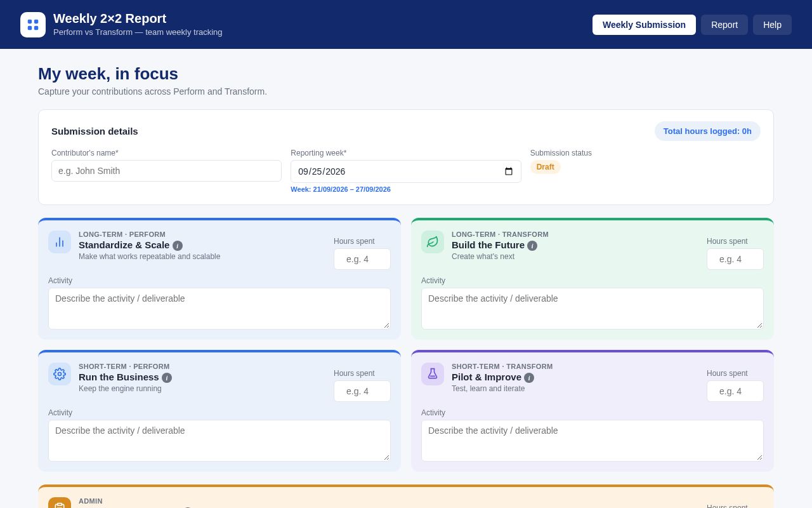Click the Pilot & Improve flask icon
Screen dimensions: 812x508
coord(433,374)
